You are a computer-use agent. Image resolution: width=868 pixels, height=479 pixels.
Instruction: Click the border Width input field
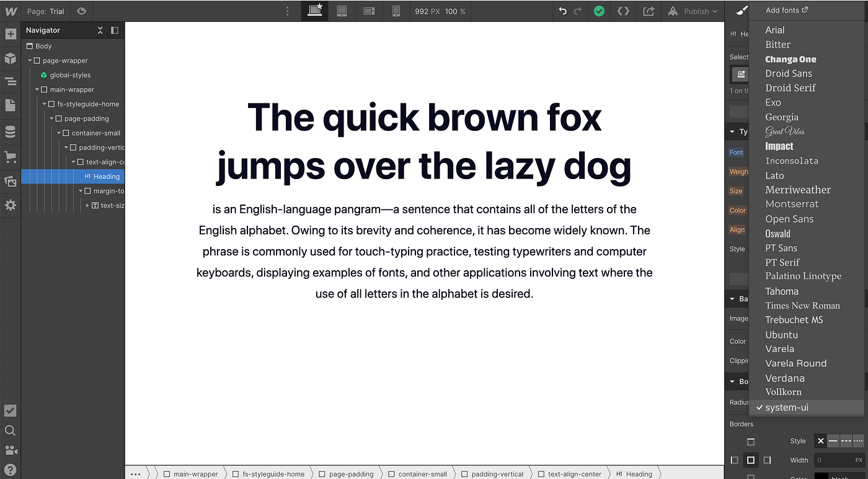pyautogui.click(x=839, y=460)
